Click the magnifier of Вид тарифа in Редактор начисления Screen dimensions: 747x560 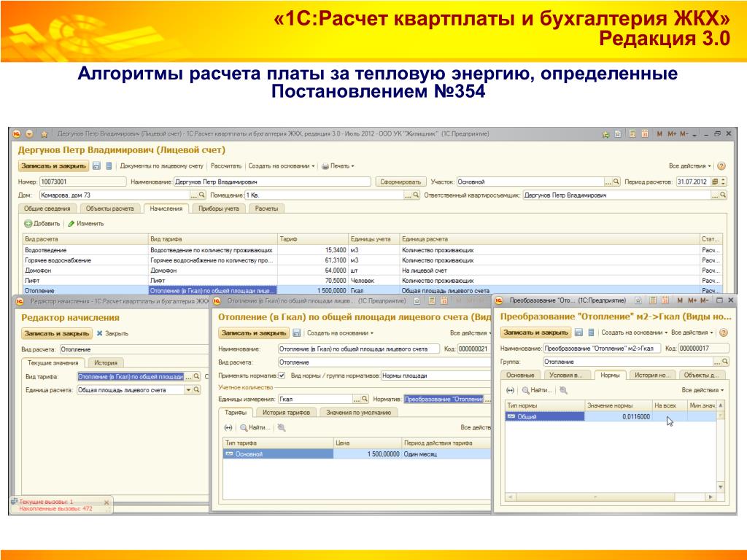(196, 376)
